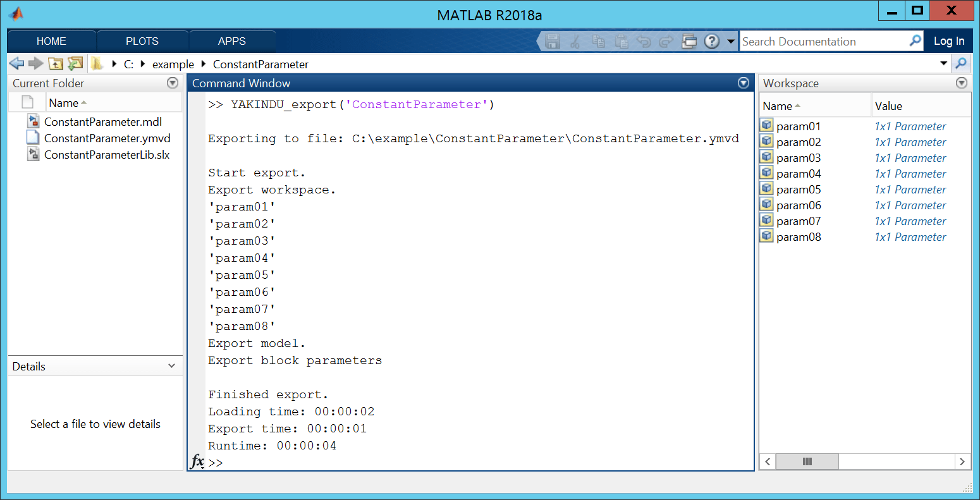This screenshot has width=980, height=500.
Task: Go forward using the gray right arrow
Action: [x=36, y=64]
